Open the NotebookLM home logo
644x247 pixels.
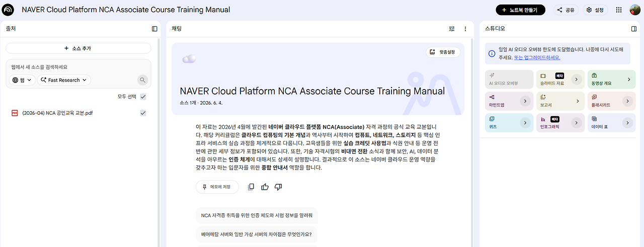pyautogui.click(x=9, y=10)
